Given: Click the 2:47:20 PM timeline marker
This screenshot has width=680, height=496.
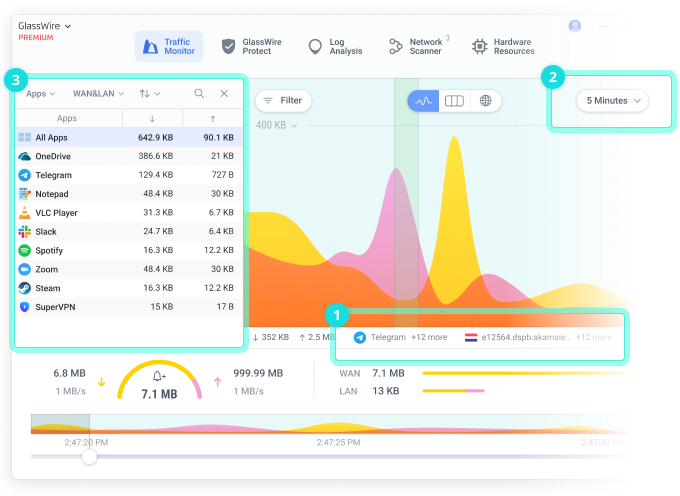Looking at the screenshot, I should click(x=86, y=443).
